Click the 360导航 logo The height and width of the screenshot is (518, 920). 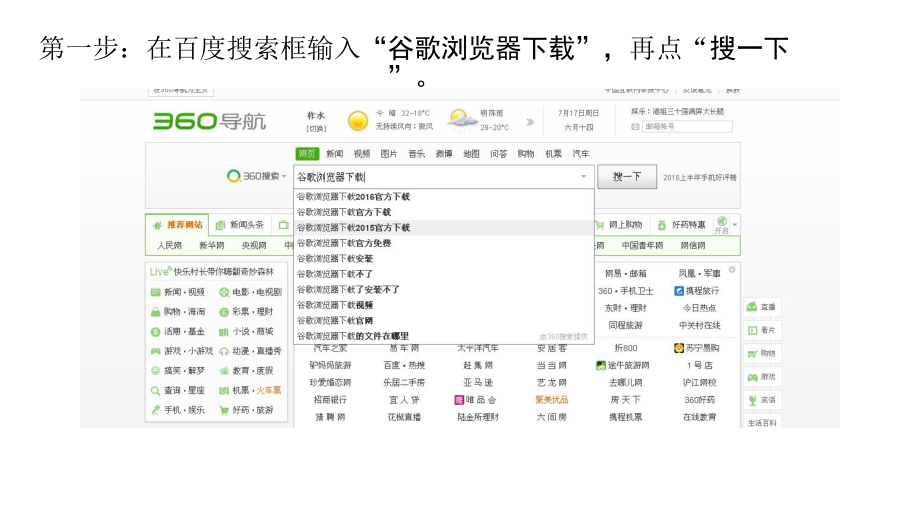(x=209, y=121)
